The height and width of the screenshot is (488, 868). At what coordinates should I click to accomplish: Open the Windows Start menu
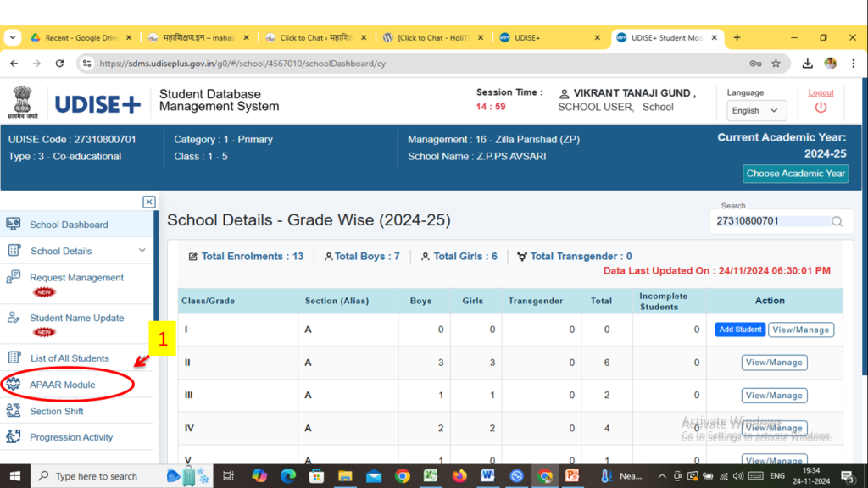pyautogui.click(x=15, y=476)
